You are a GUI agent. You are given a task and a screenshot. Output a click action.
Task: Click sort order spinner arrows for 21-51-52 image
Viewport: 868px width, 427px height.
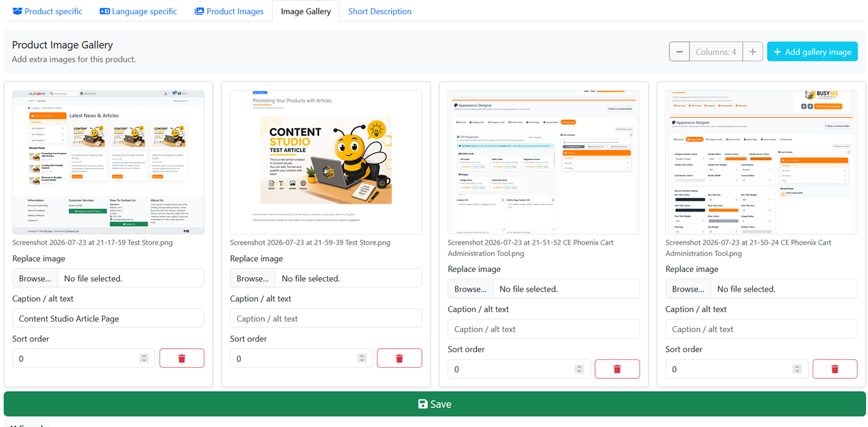coord(580,368)
